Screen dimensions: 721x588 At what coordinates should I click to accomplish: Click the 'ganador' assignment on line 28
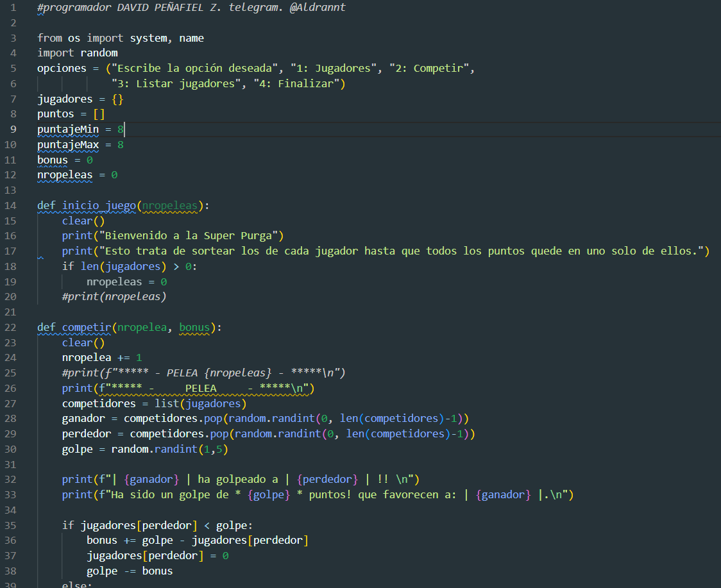coord(266,418)
